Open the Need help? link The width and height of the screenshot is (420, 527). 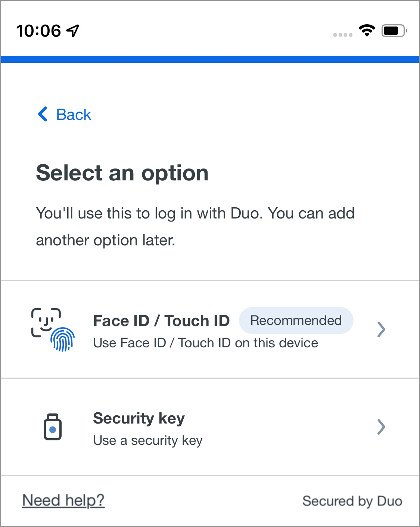point(63,500)
